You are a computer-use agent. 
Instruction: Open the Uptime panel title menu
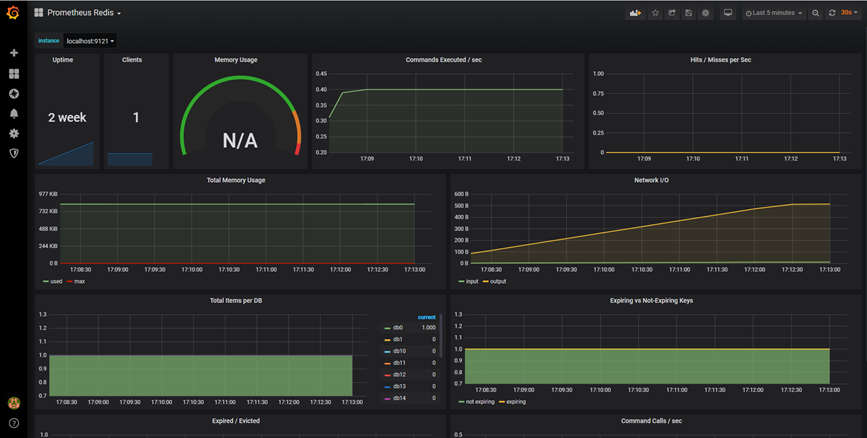pos(62,60)
